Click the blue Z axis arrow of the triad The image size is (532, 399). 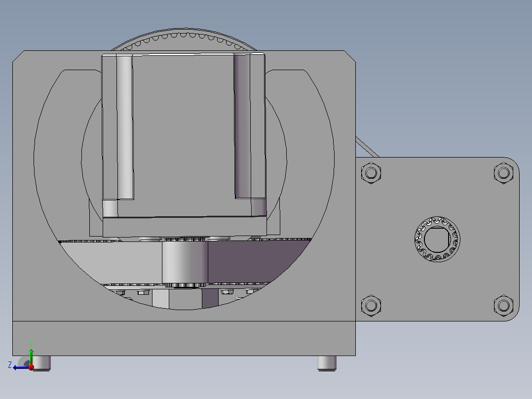20,367
